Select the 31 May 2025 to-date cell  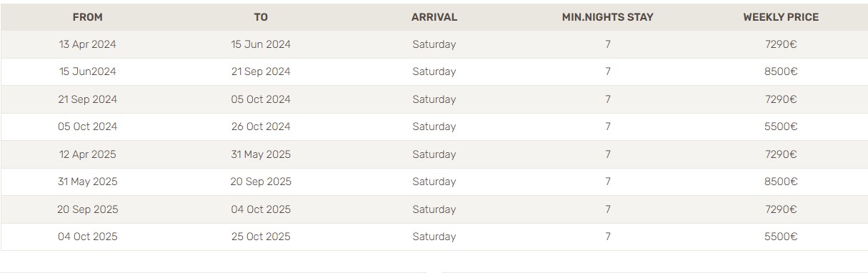[x=261, y=154]
